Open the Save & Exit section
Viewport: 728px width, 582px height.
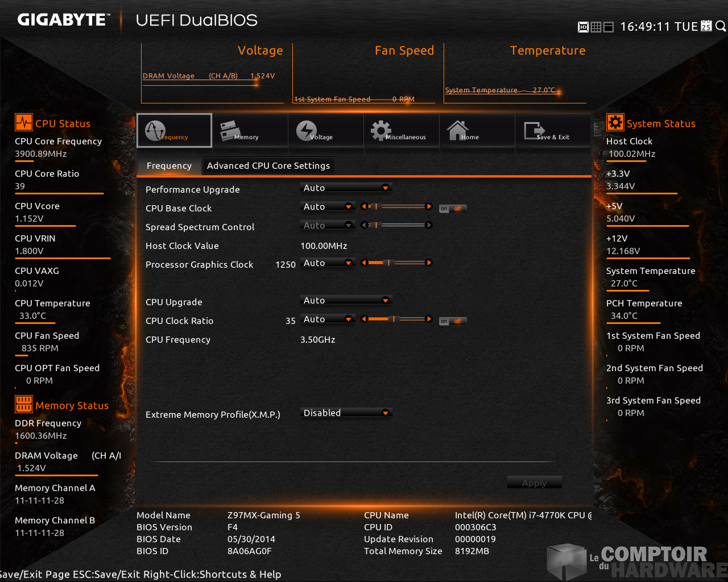pos(552,131)
